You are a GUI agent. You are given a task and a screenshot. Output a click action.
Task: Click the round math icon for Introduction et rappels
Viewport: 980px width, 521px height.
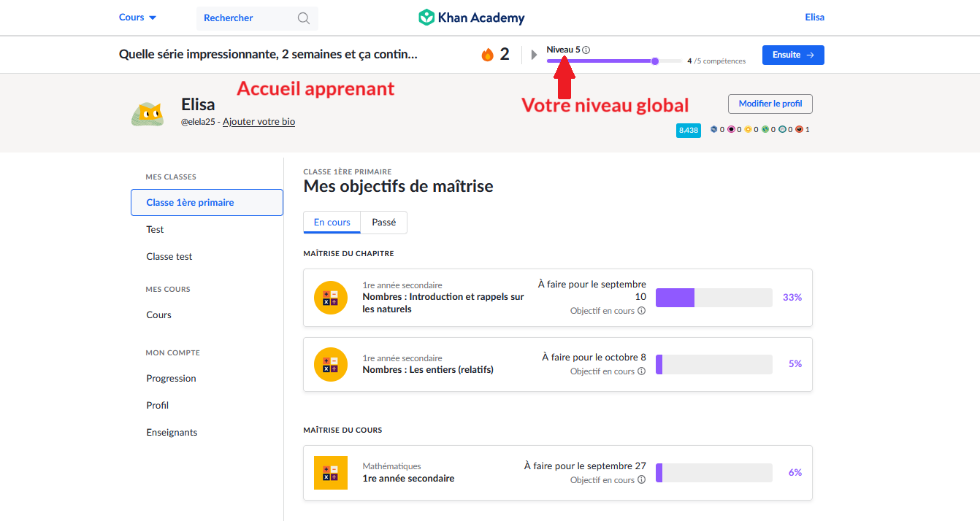331,298
